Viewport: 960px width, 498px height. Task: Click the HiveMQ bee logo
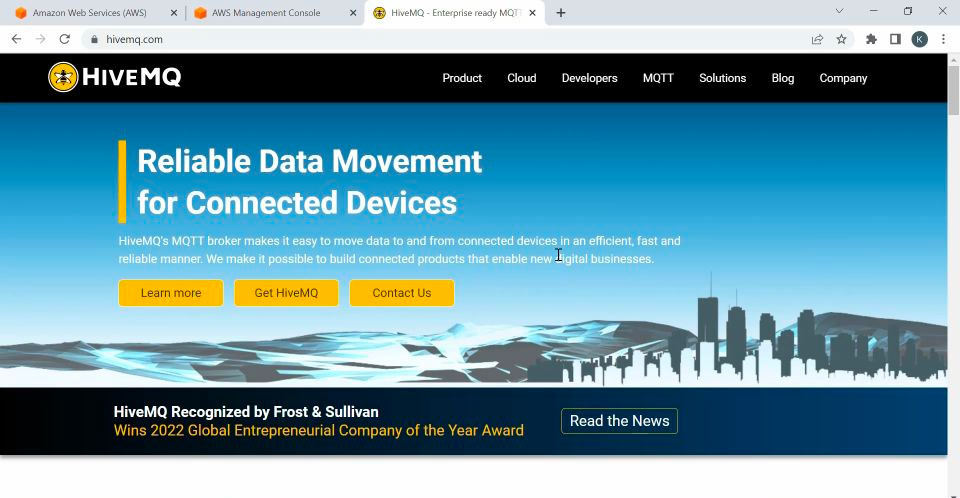pos(114,77)
